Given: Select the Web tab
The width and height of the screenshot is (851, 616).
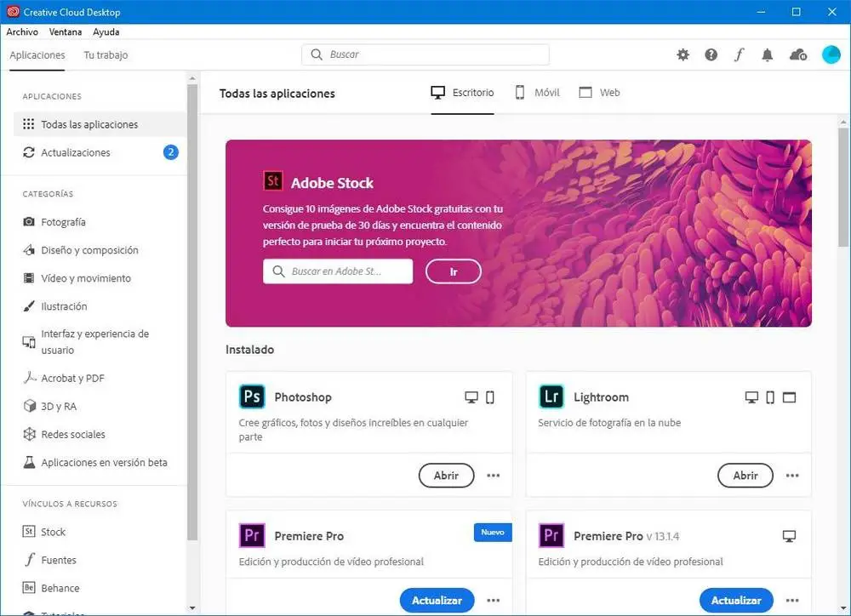Looking at the screenshot, I should tap(599, 93).
